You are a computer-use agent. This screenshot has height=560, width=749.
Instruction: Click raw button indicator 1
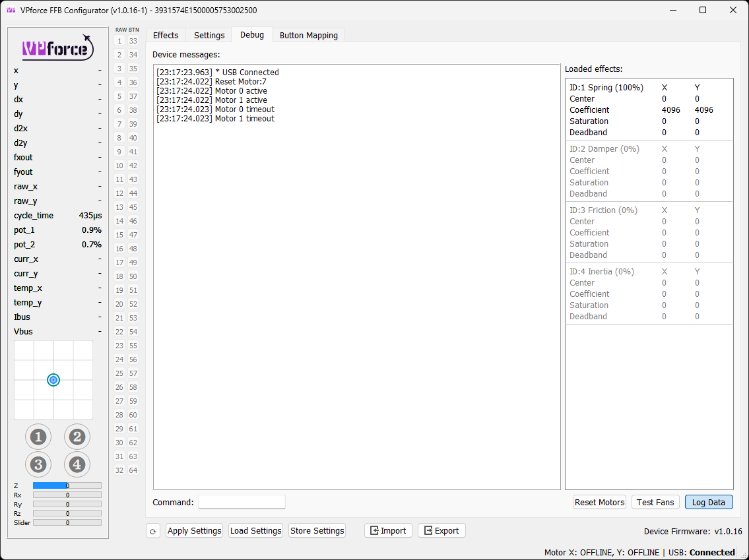[x=119, y=41]
